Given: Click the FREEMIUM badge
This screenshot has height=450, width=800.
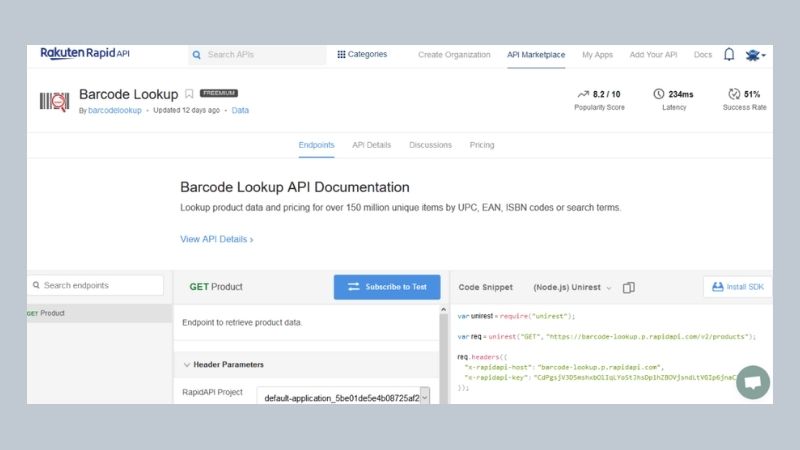Looking at the screenshot, I should (x=219, y=93).
